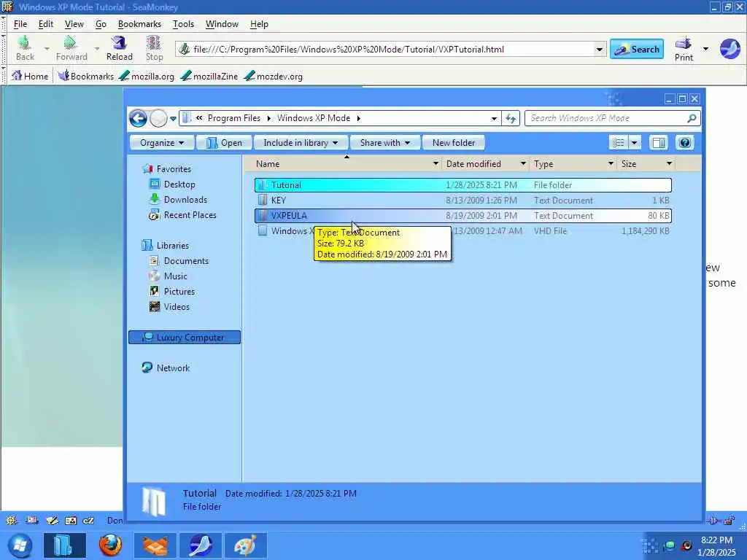This screenshot has height=560, width=747.
Task: Open the Forward history dropdown arrow
Action: [97, 49]
